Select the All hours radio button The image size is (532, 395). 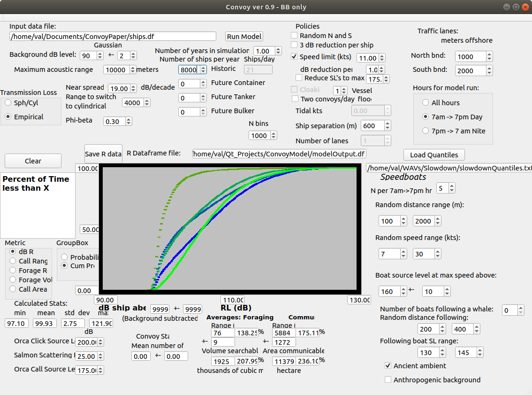(x=426, y=103)
